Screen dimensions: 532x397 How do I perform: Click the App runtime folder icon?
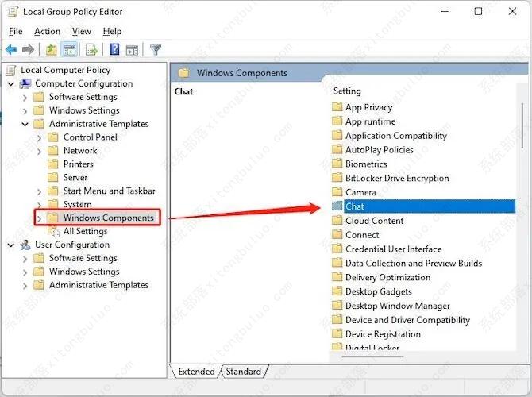click(x=337, y=121)
